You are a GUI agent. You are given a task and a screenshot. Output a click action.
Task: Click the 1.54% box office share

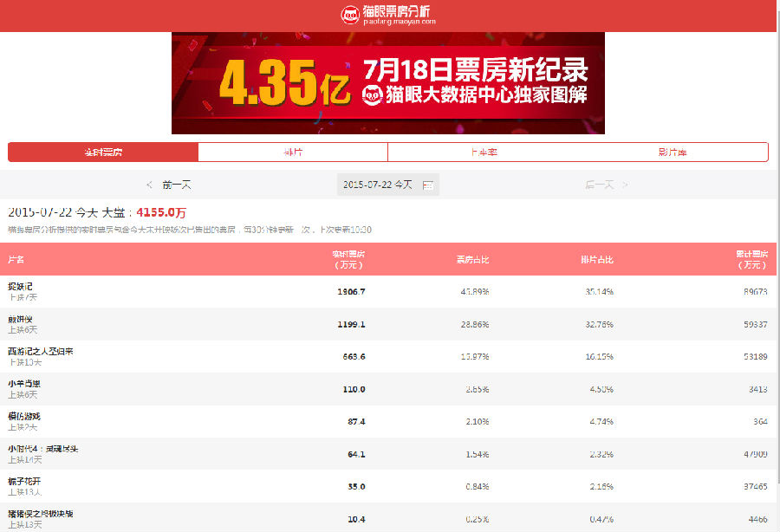tap(477, 454)
